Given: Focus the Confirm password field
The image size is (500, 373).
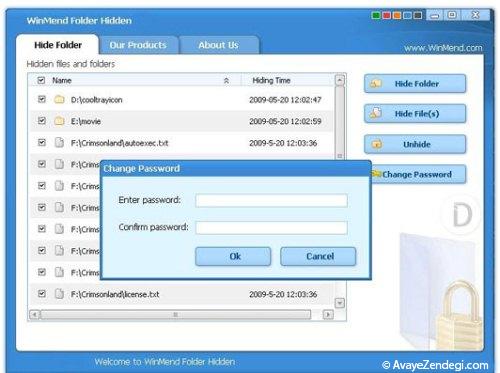Looking at the screenshot, I should (271, 228).
